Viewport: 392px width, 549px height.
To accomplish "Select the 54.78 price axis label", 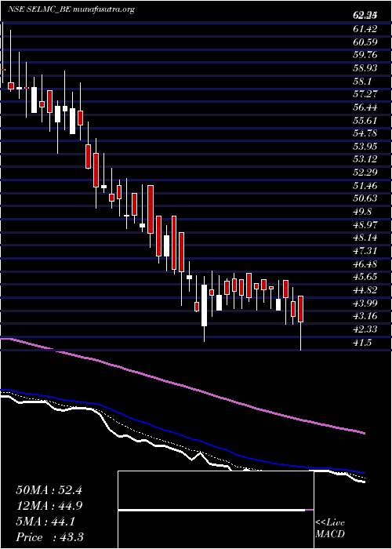I will click(x=365, y=134).
